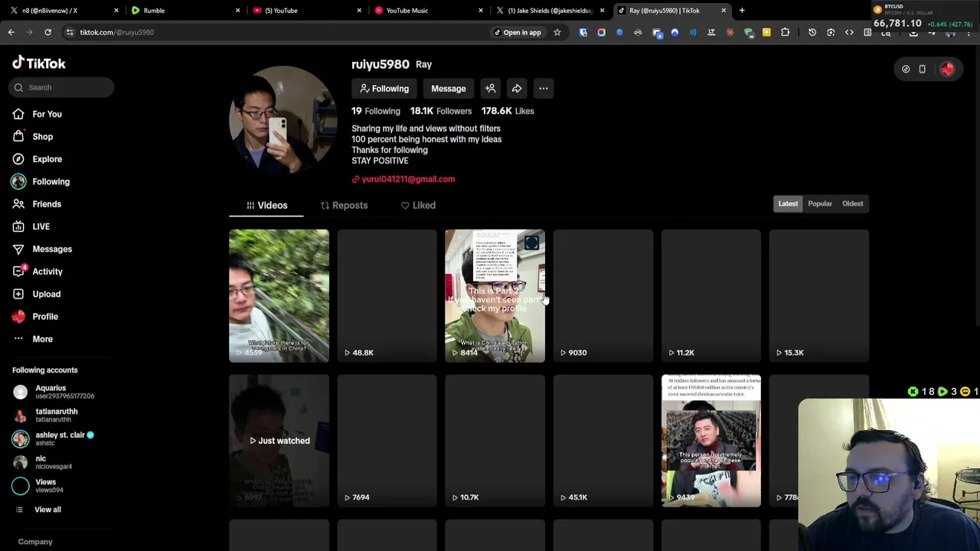Open the Activity notifications
Viewport: 980px width, 551px height.
[47, 272]
